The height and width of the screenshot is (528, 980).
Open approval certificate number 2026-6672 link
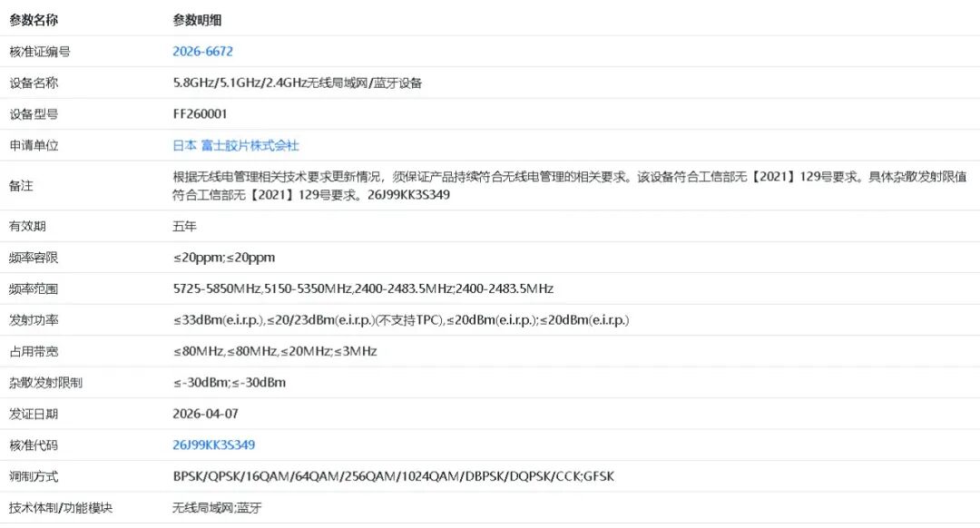[x=202, y=51]
